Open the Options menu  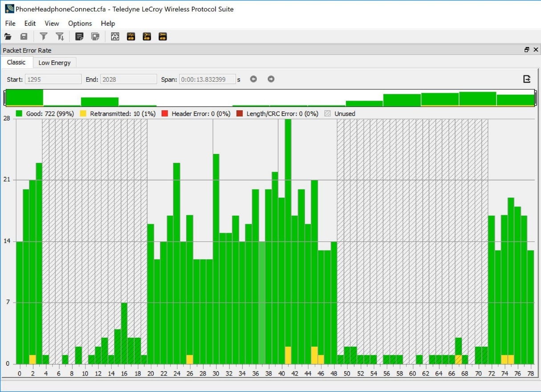(x=80, y=24)
